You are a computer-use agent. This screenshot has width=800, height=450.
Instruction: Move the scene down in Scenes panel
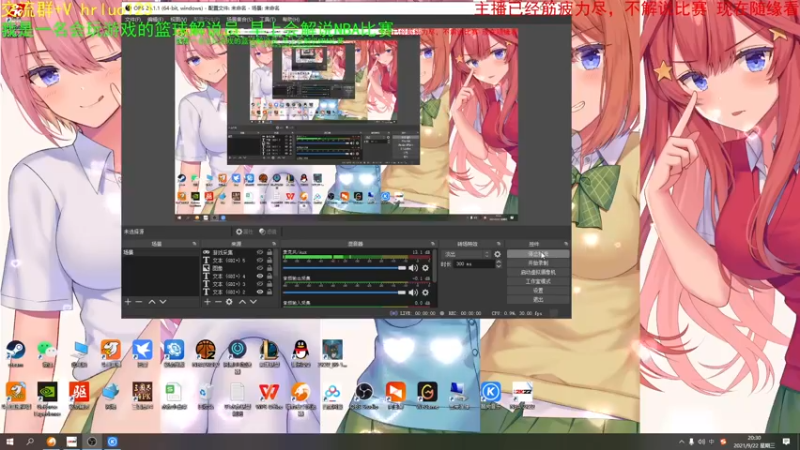pyautogui.click(x=163, y=302)
